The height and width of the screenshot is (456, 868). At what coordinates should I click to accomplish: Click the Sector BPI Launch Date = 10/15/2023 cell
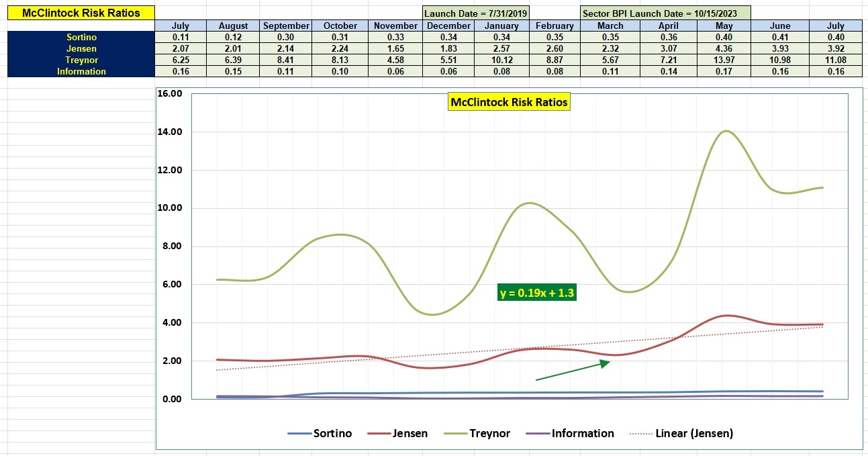(665, 13)
